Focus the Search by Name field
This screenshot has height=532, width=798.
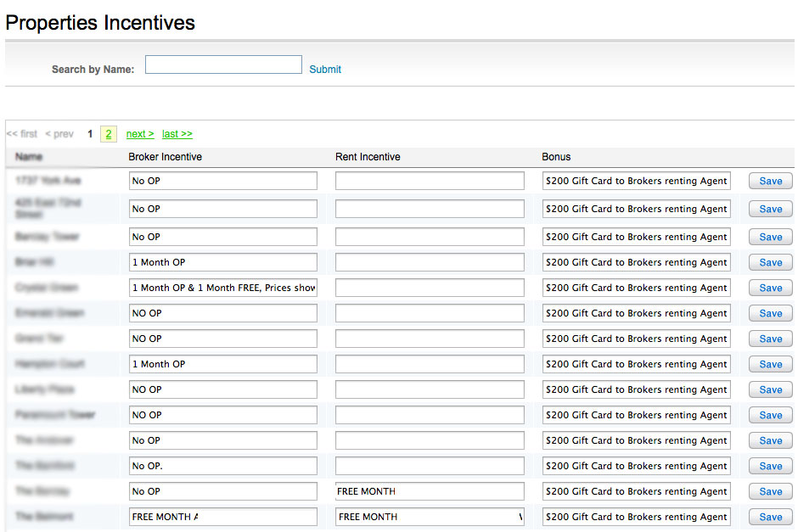point(223,64)
